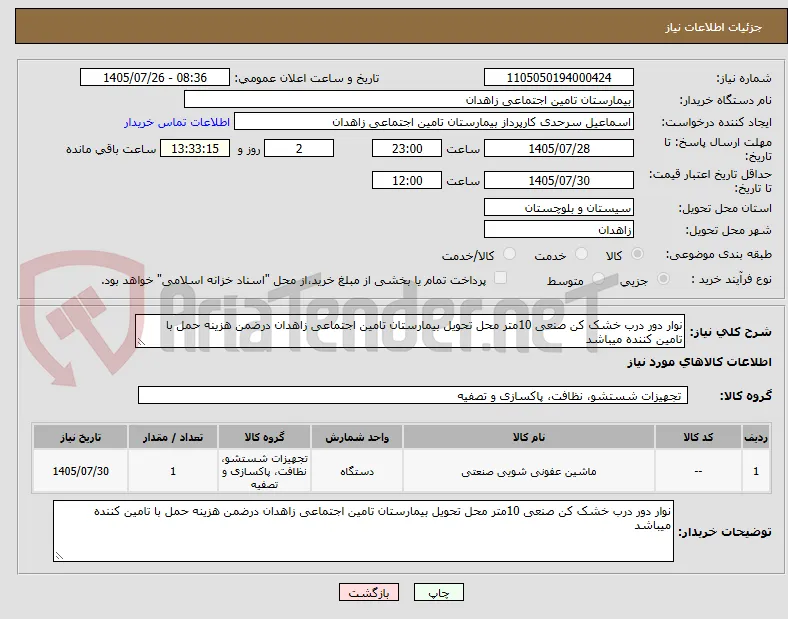The image size is (788, 619).
Task: Click the delivery province field سیستان و بلوچستان
Action: tap(558, 208)
